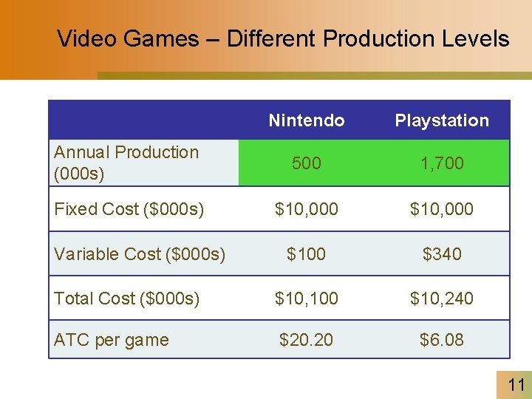Click the $100 variable cost cell
532x399 pixels.
[x=306, y=253]
